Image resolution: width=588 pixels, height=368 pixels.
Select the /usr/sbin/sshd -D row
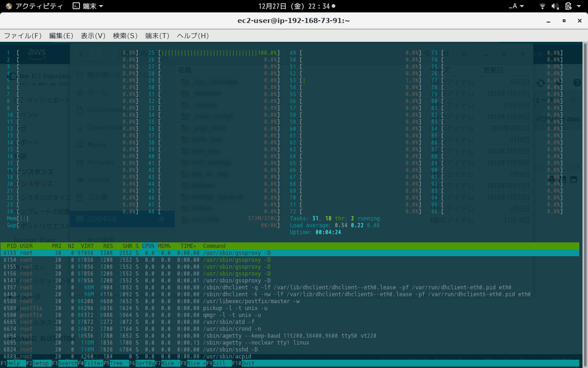click(290, 350)
